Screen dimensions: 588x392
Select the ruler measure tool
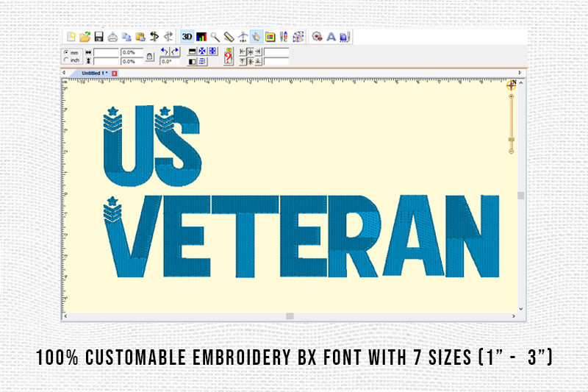229,37
